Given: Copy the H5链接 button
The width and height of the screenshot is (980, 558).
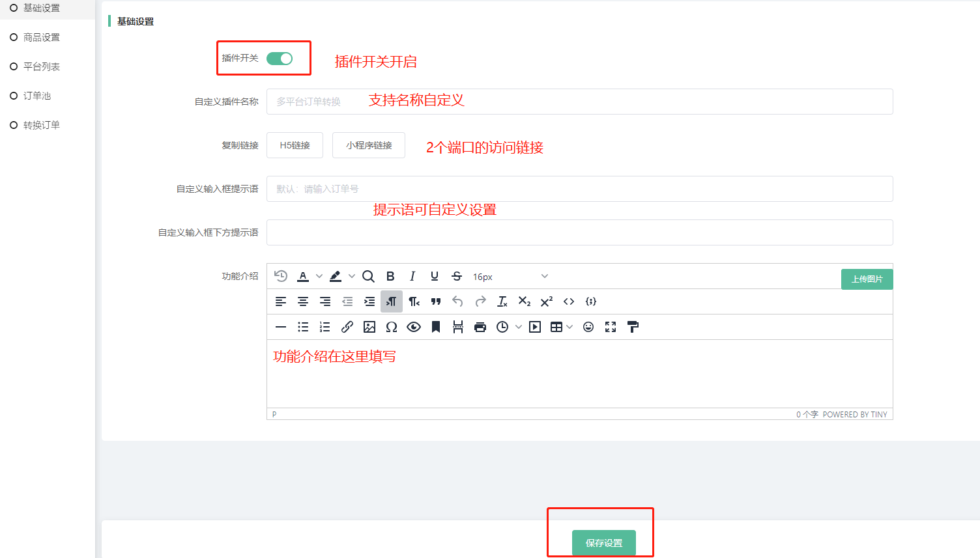Looking at the screenshot, I should [x=295, y=145].
